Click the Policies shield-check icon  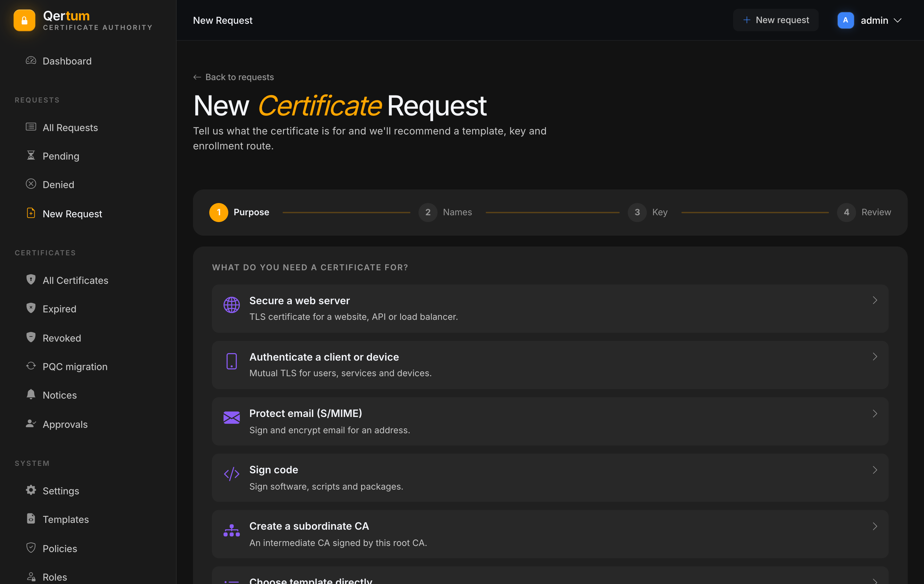31,548
